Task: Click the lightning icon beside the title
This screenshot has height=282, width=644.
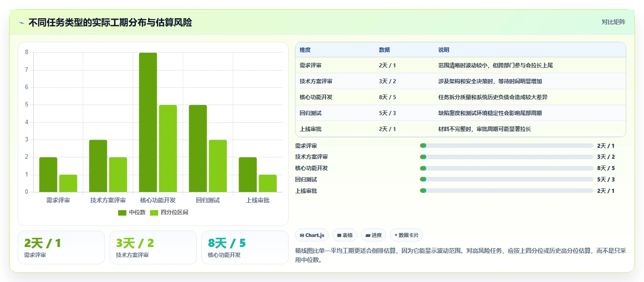Action: [21, 23]
